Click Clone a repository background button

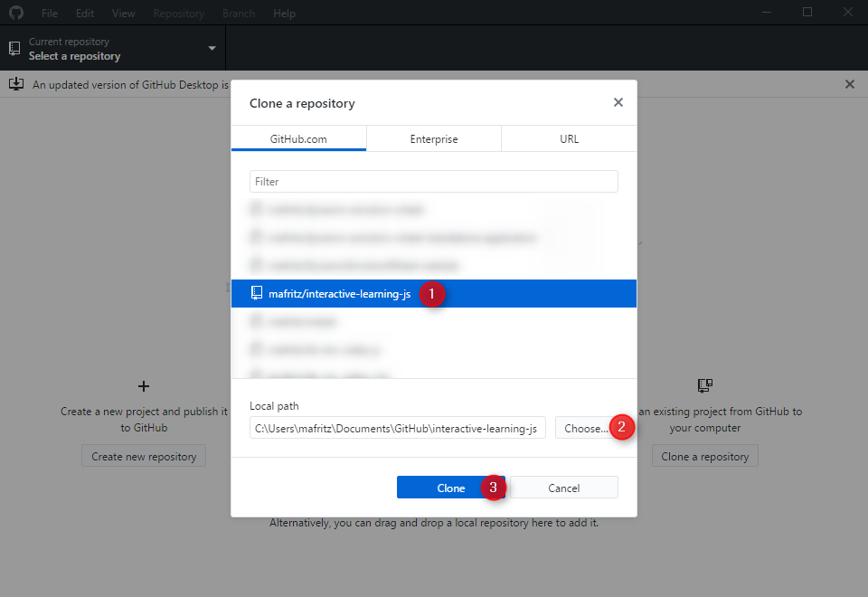pos(704,456)
